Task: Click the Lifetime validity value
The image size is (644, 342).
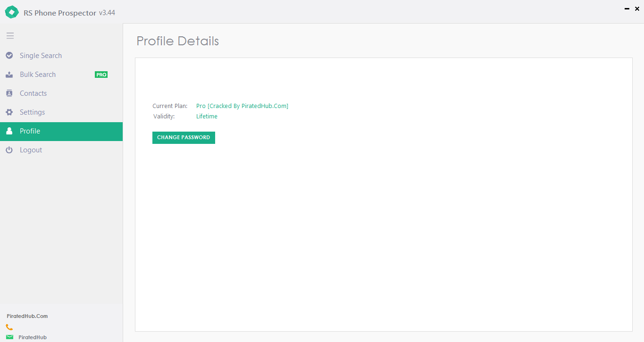Action: tap(207, 117)
